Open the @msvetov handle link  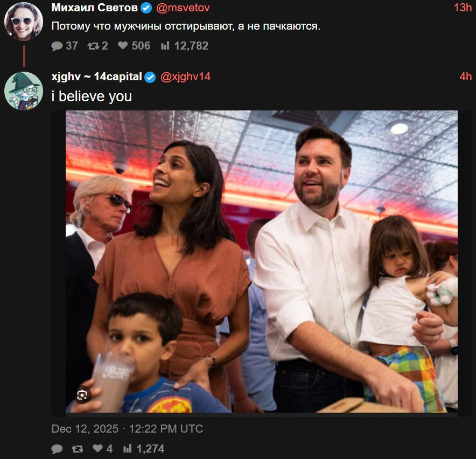pos(183,8)
